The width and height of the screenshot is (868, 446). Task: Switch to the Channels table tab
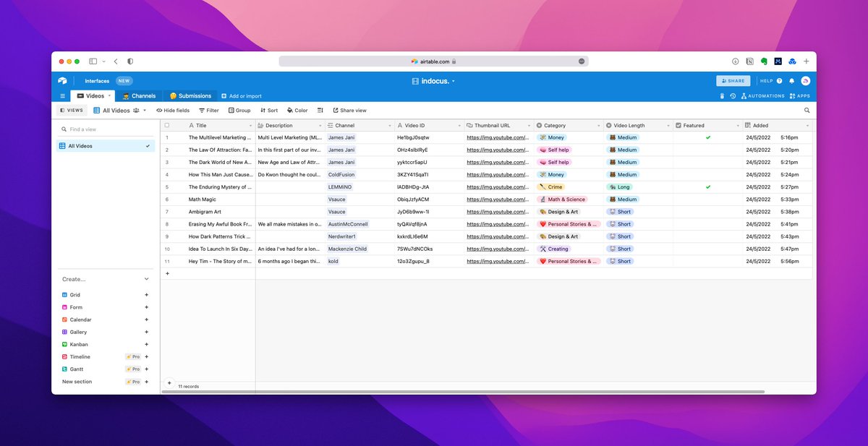click(139, 95)
